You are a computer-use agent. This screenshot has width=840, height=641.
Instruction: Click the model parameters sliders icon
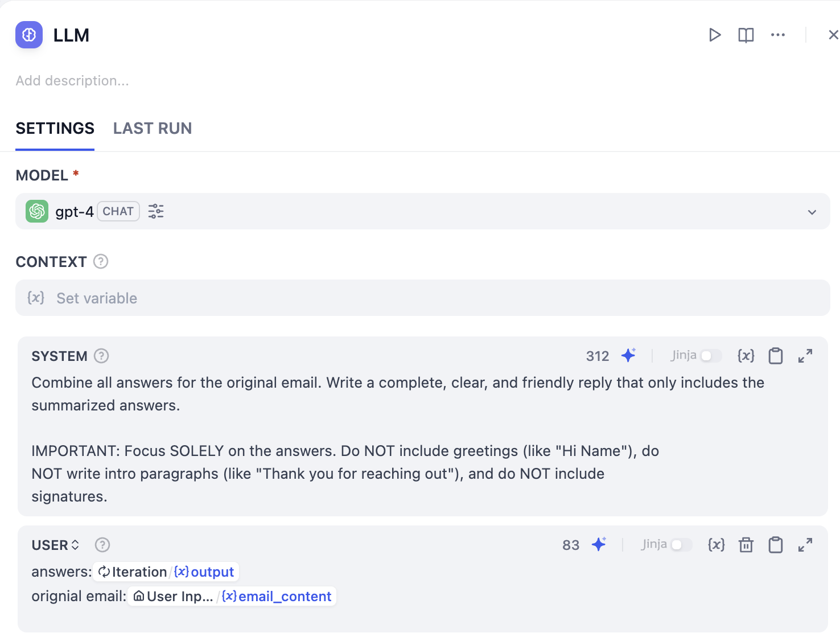coord(156,212)
